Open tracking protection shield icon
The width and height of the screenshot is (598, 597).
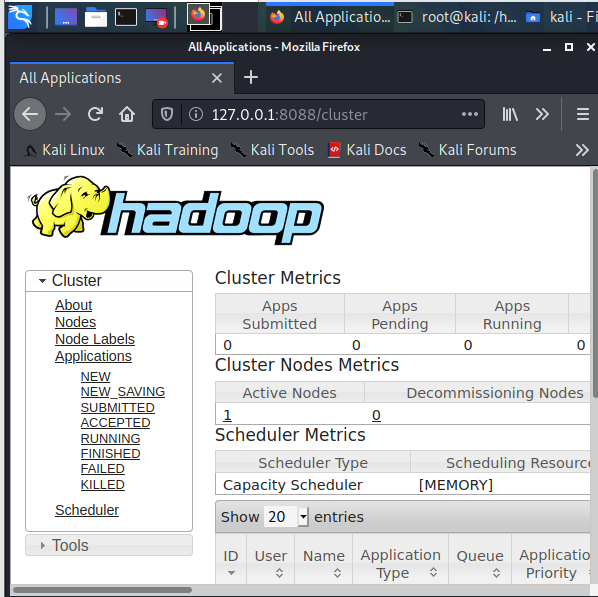tap(167, 114)
